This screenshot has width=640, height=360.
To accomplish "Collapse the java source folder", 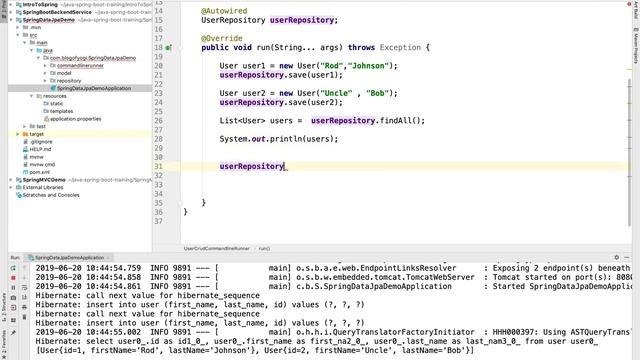I will point(31,50).
